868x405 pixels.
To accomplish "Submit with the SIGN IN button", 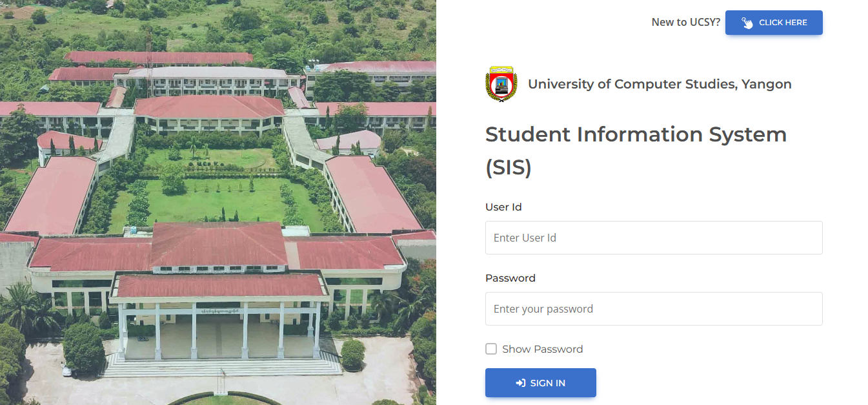I will pyautogui.click(x=541, y=383).
